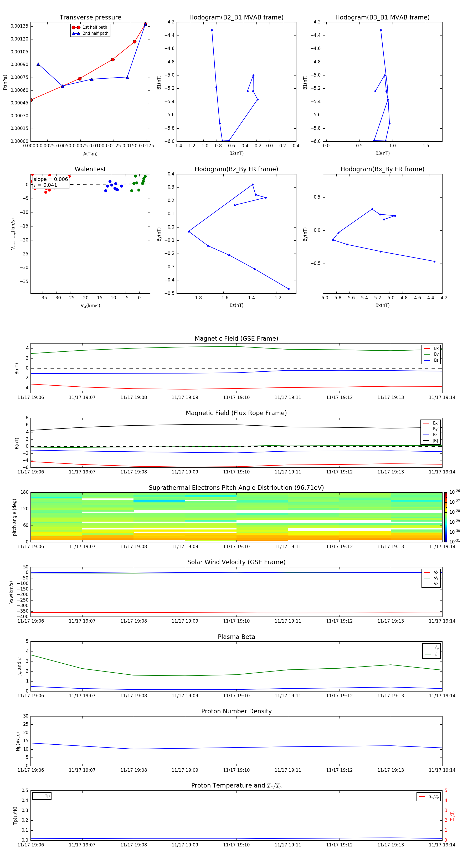Image resolution: width=473 pixels, height=868 pixels.
Task: Click the "Solar Wind Velocity (GSE Frame)" title
Action: point(236,562)
